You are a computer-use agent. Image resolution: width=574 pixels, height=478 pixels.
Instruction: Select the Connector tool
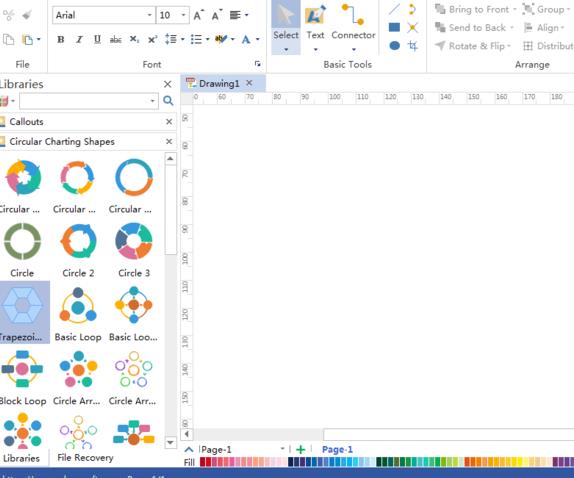[353, 27]
